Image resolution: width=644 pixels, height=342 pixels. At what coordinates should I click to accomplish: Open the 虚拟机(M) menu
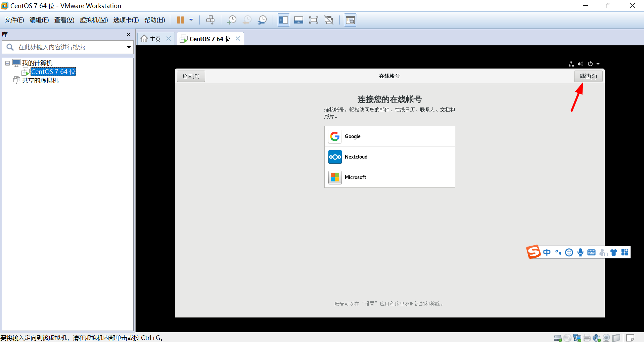coord(94,20)
